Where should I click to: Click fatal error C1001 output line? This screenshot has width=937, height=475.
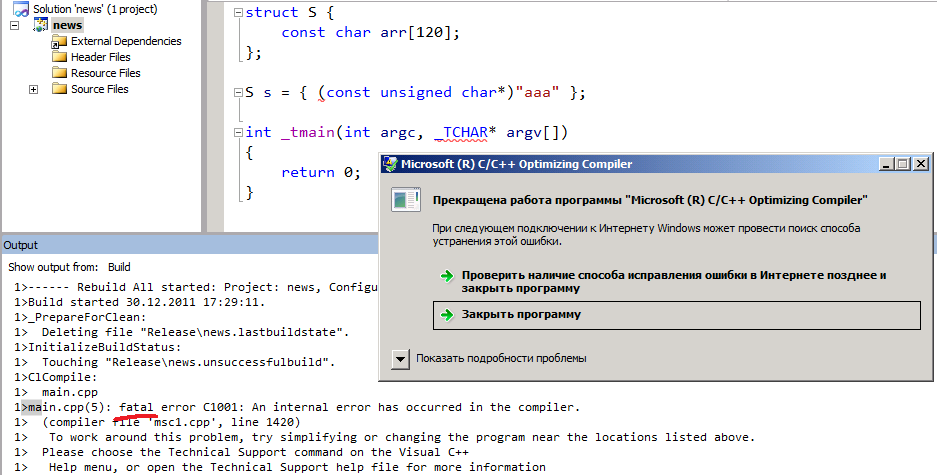pyautogui.click(x=297, y=407)
